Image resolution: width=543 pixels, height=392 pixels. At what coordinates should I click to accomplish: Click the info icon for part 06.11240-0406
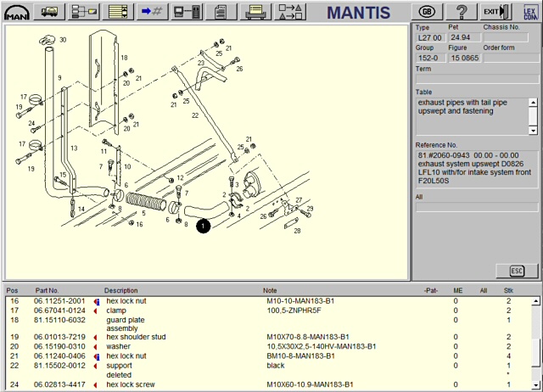(97, 356)
